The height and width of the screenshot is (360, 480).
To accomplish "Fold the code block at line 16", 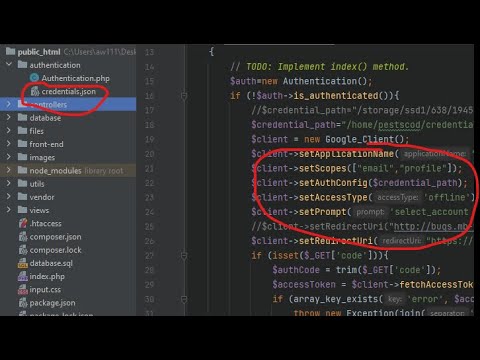I will coord(183,96).
